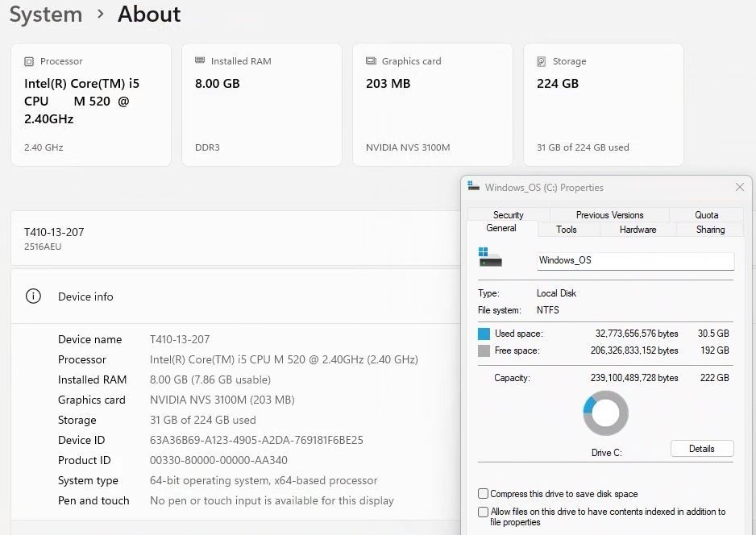Click the blue Used space color swatch

point(484,334)
